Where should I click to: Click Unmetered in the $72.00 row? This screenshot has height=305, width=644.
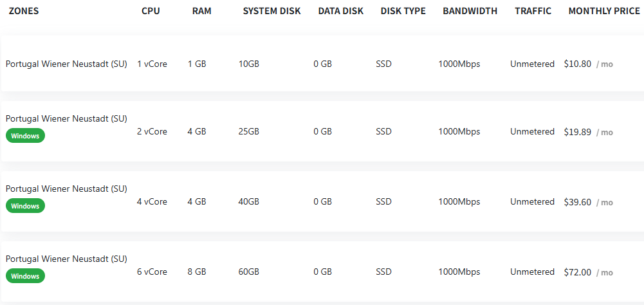pyautogui.click(x=532, y=272)
